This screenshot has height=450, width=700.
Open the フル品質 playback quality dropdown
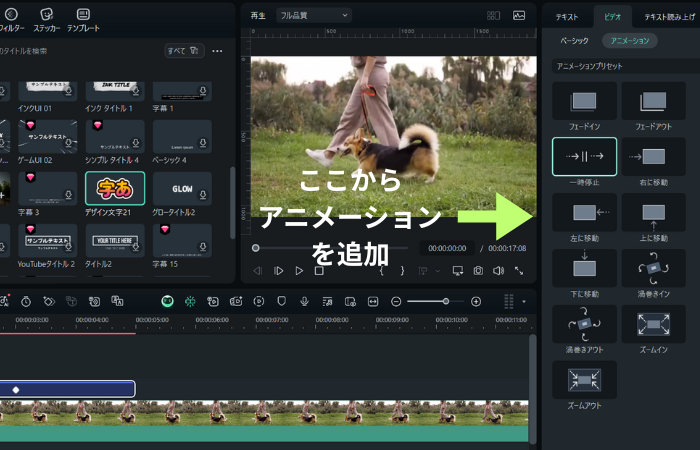click(x=314, y=16)
